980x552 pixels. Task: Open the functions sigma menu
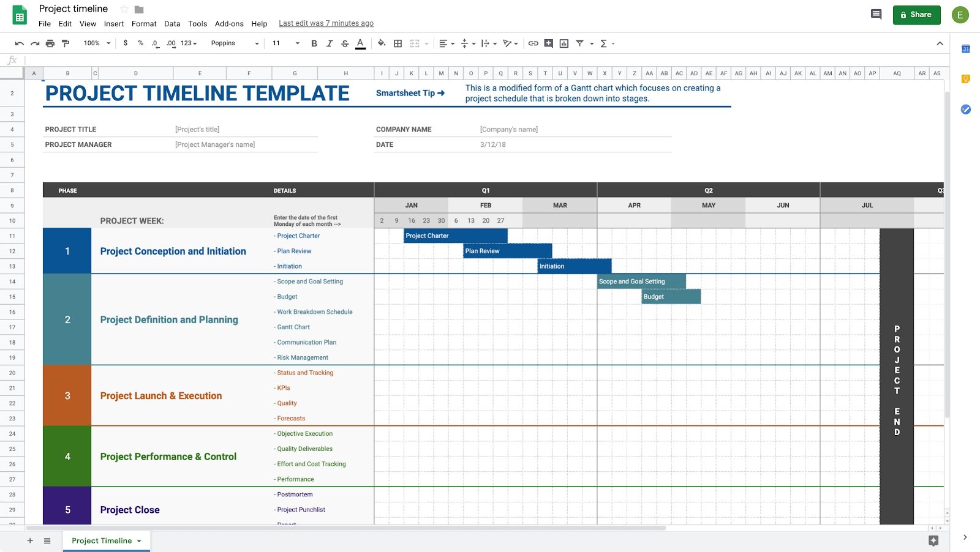[x=607, y=43]
